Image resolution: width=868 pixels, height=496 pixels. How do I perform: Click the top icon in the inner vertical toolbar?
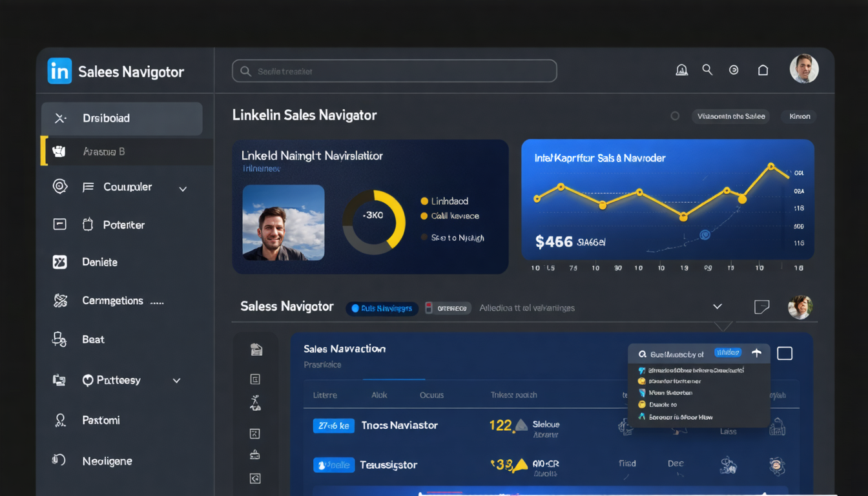click(x=256, y=349)
